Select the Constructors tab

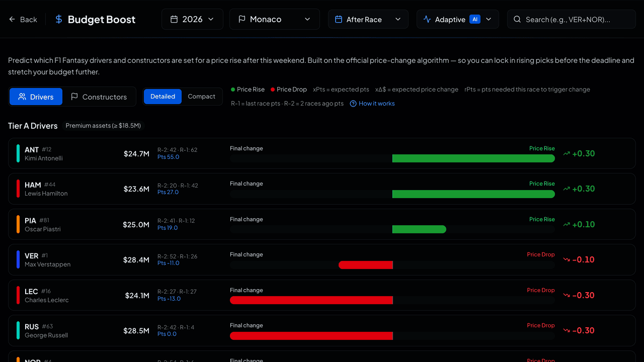99,97
